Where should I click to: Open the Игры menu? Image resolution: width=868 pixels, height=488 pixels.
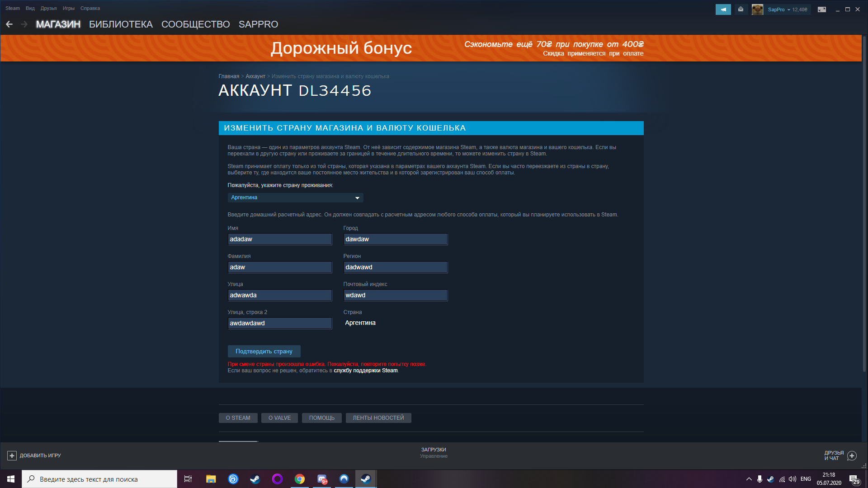69,8
